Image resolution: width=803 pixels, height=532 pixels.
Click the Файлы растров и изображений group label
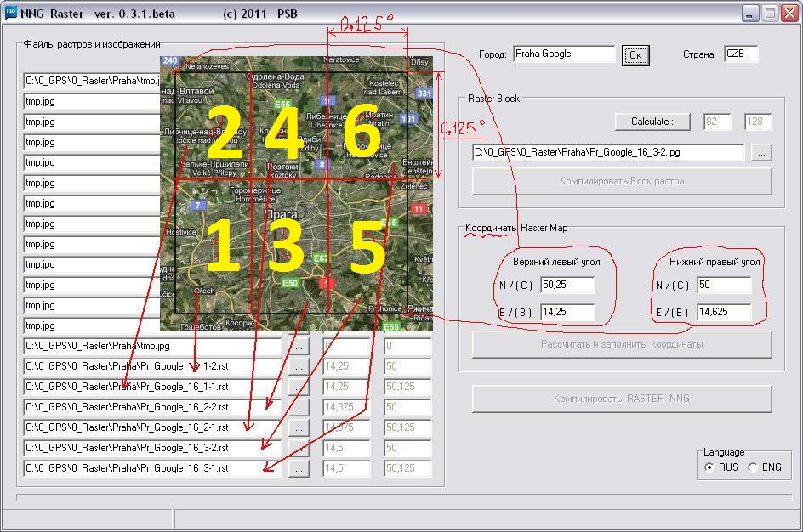point(92,44)
